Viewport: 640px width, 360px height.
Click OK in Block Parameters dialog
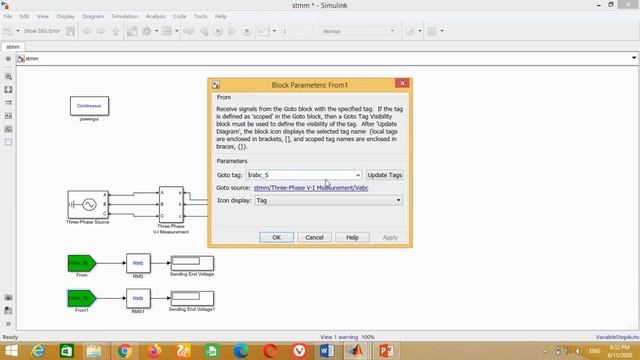pos(276,237)
